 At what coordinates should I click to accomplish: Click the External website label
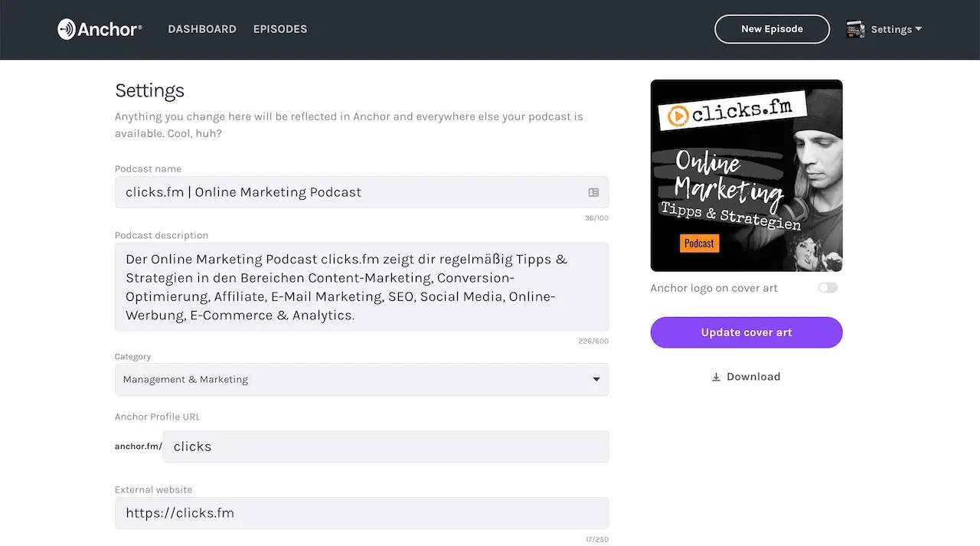(153, 489)
